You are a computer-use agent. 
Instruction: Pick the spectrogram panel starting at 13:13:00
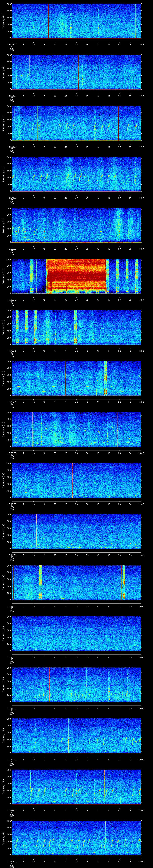point(77,633)
